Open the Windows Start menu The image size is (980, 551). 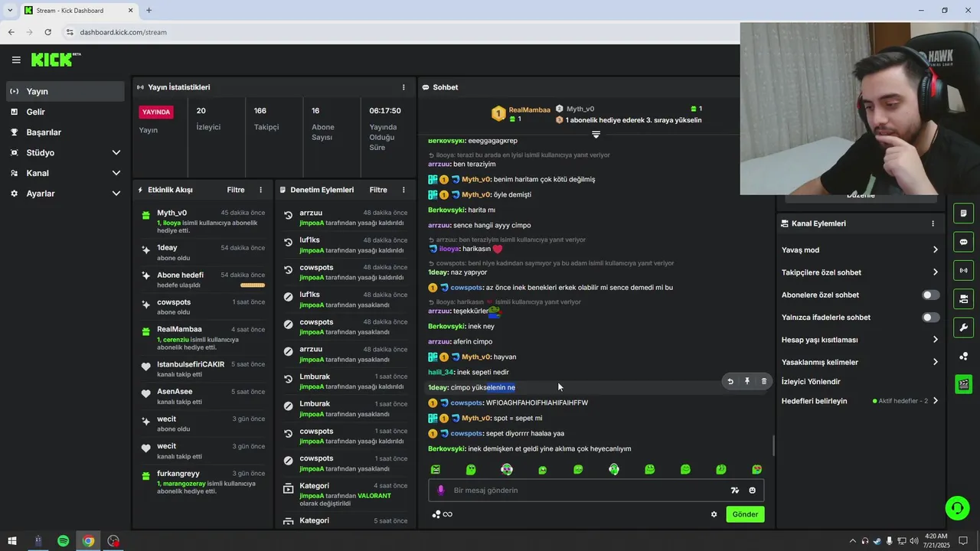12,541
